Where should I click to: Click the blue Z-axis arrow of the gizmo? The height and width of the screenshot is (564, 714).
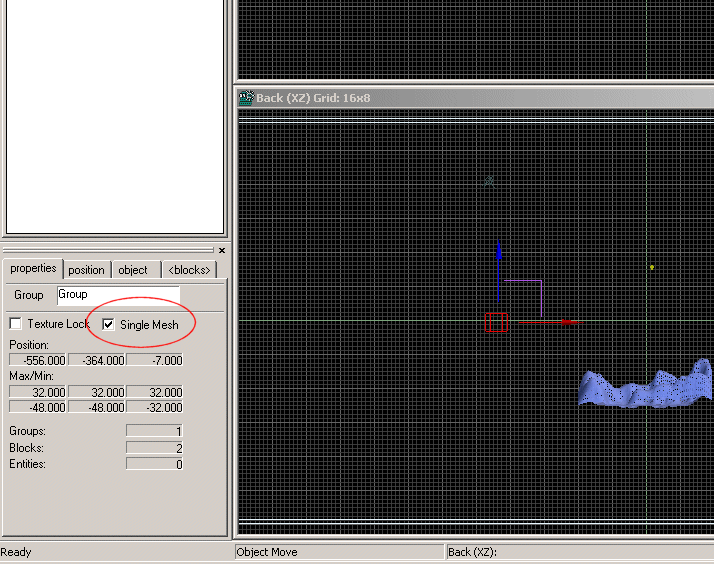click(499, 271)
